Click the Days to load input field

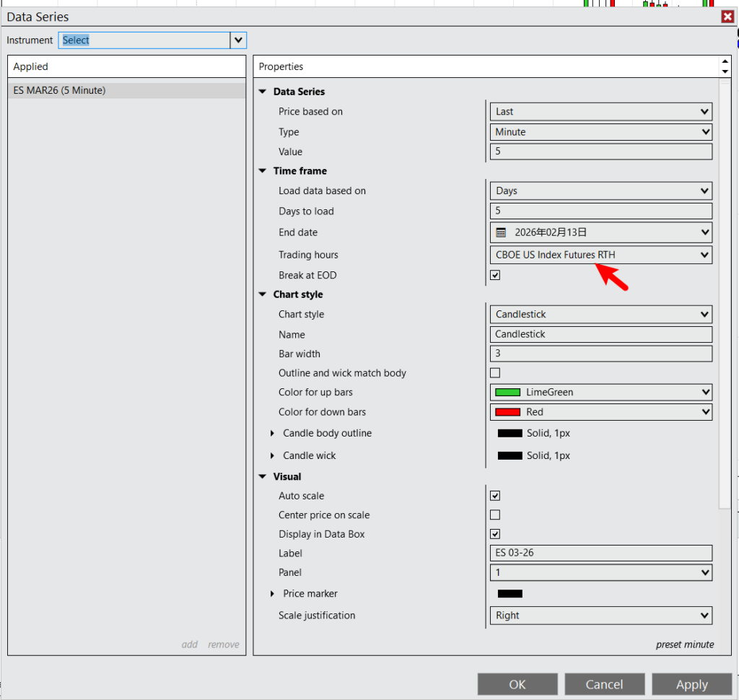tap(600, 211)
